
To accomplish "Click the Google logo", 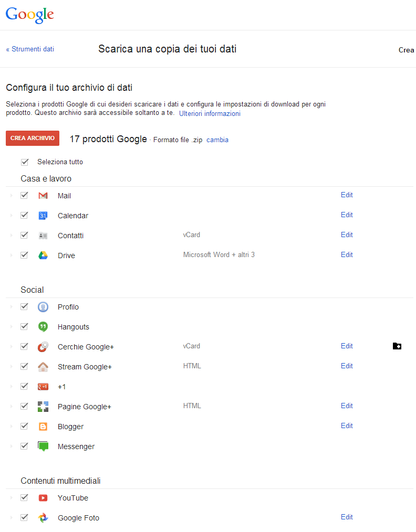I will (x=30, y=15).
